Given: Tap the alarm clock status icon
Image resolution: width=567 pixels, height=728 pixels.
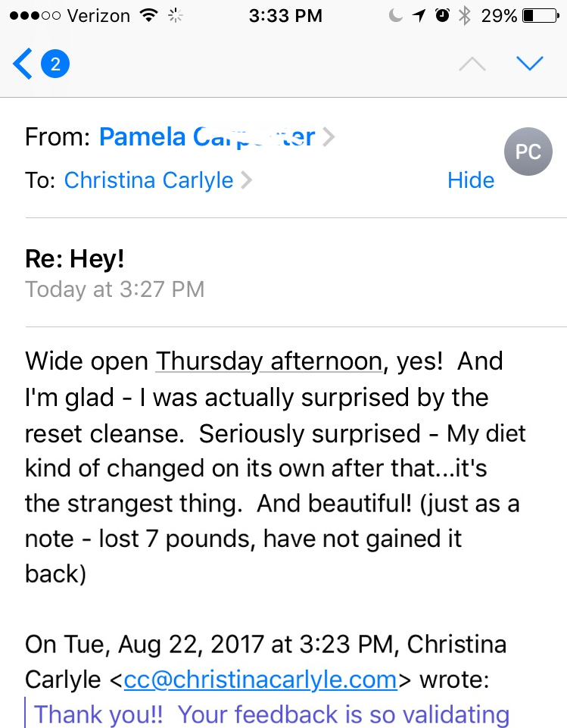Looking at the screenshot, I should tap(442, 16).
